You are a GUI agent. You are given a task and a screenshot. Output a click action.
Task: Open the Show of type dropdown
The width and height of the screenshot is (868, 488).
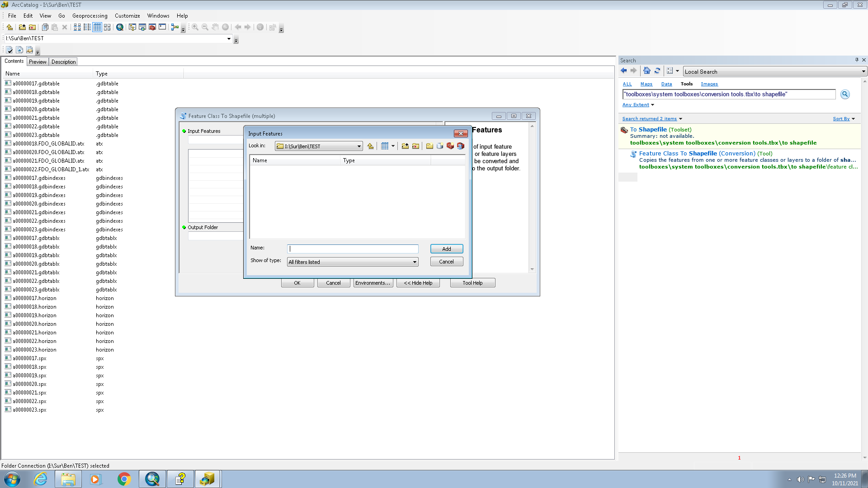point(414,262)
